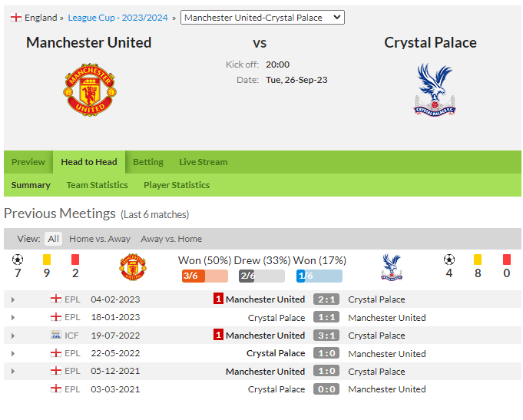Viewport: 523px width, 420px height.
Task: Open the Betting tab
Action: click(x=148, y=162)
